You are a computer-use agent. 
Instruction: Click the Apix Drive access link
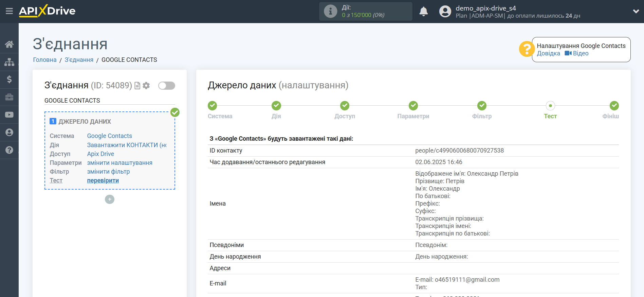[100, 154]
